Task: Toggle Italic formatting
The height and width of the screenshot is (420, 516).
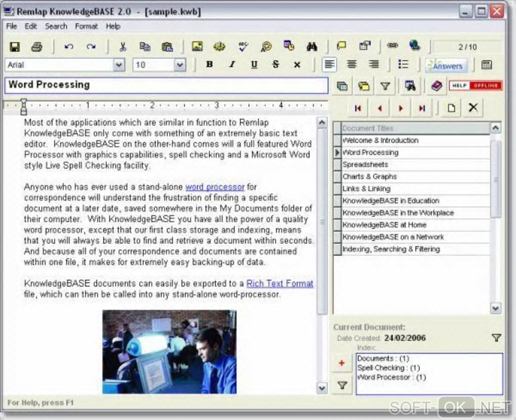Action: 232,64
